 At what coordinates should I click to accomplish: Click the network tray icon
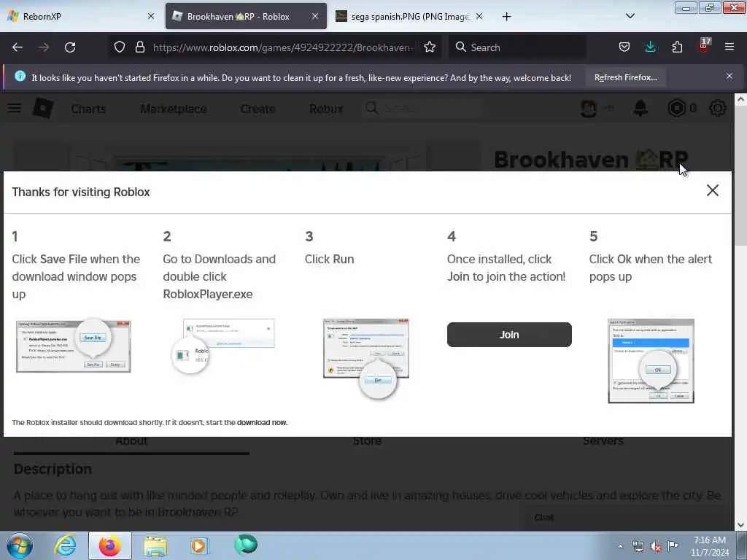click(638, 547)
